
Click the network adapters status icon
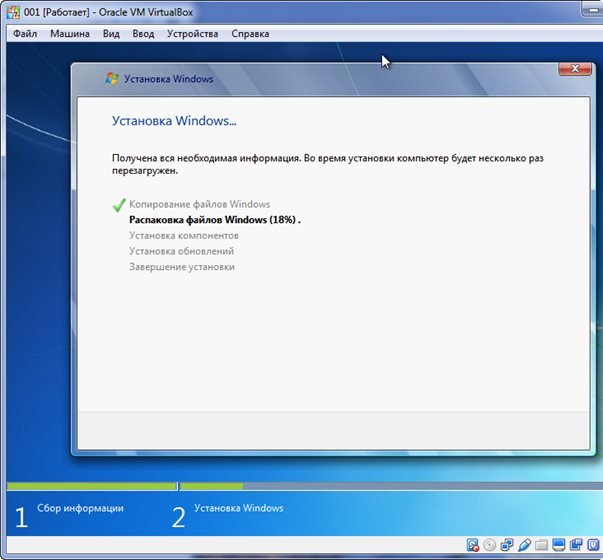tap(507, 545)
